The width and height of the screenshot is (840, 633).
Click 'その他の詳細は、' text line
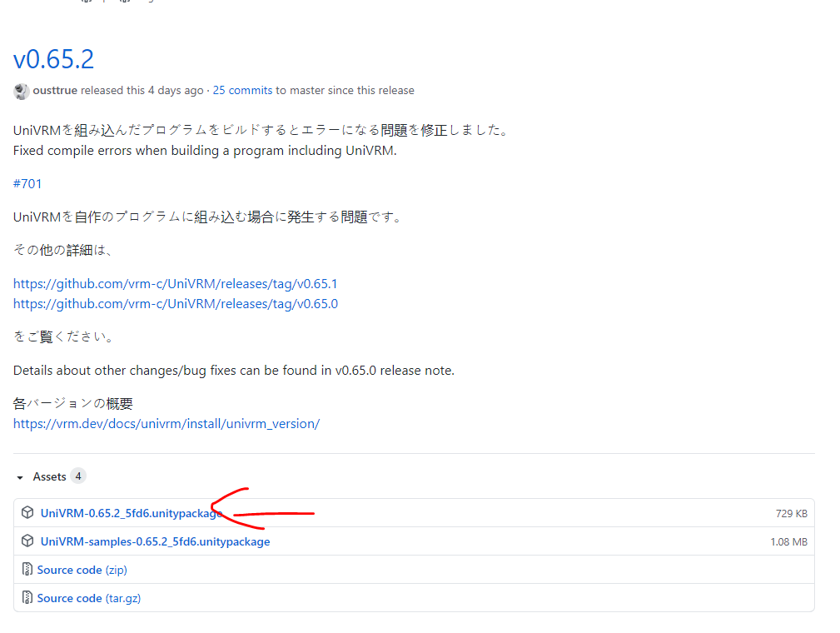pos(62,250)
